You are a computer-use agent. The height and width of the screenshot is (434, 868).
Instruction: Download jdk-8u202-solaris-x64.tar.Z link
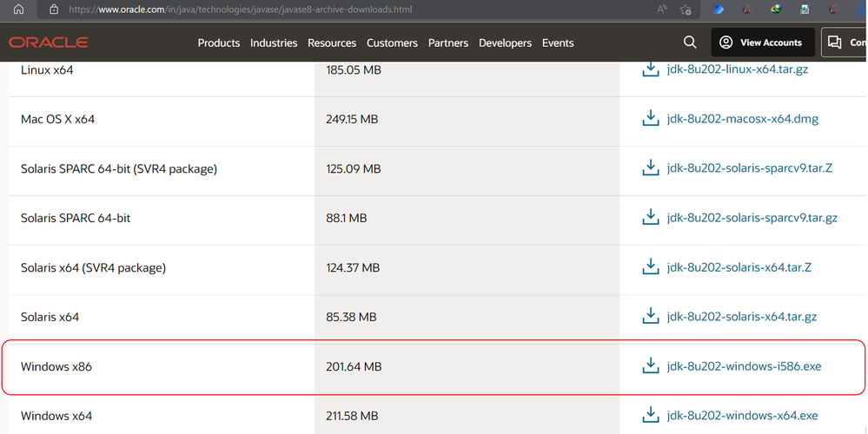tap(739, 267)
